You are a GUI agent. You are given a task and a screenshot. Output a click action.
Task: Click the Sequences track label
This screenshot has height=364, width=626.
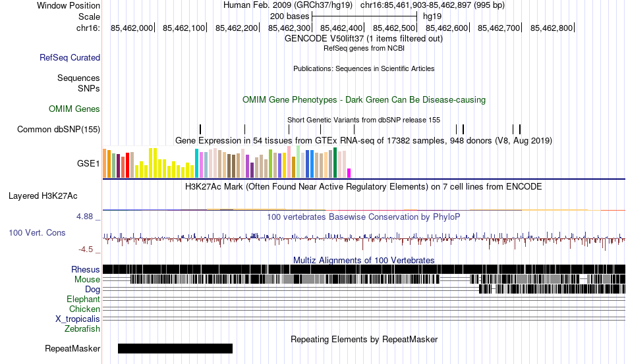(78, 78)
